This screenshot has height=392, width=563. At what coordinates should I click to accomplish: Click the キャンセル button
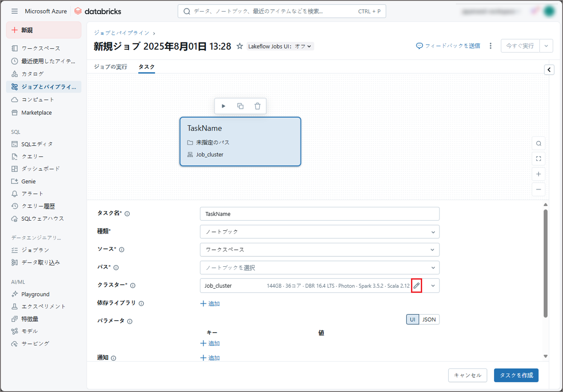[467, 375]
